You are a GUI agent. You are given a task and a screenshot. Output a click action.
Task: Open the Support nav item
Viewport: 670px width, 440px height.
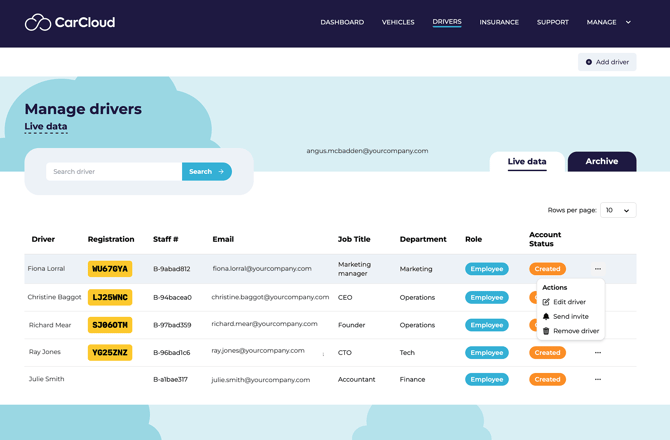coord(552,22)
